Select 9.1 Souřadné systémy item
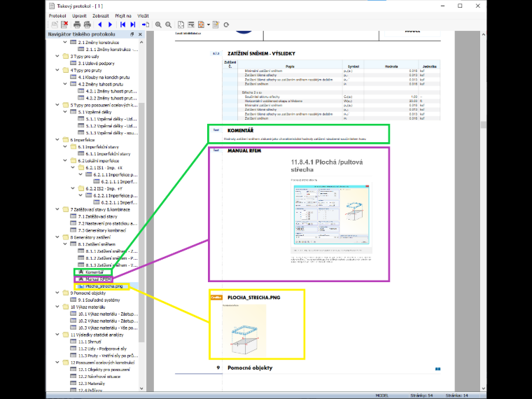The width and height of the screenshot is (532, 399). coord(99,300)
